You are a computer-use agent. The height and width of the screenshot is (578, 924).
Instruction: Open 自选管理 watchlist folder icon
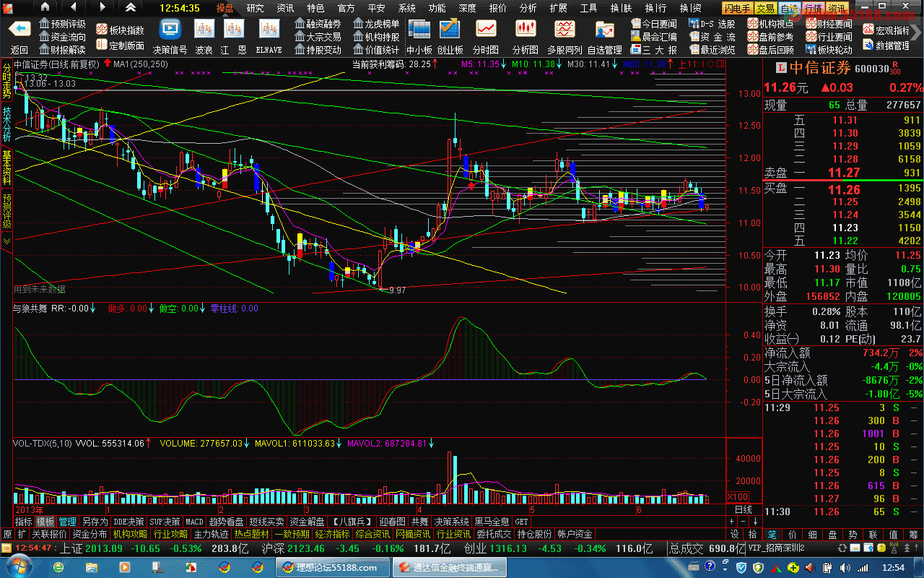pyautogui.click(x=604, y=30)
